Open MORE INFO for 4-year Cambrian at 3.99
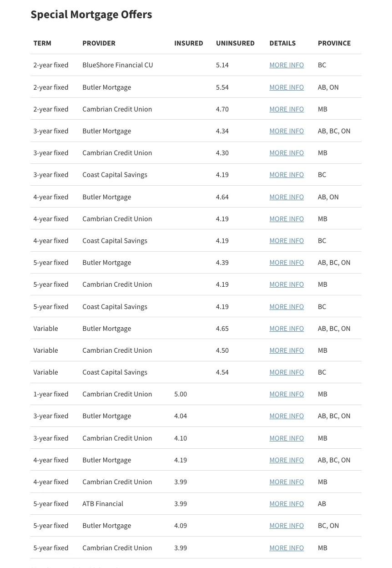 click(x=286, y=482)
